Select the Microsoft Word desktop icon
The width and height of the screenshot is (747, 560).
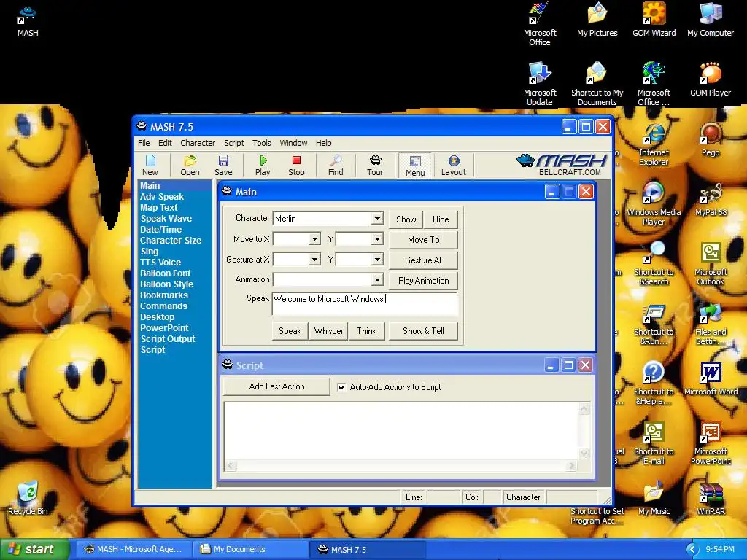(x=711, y=378)
